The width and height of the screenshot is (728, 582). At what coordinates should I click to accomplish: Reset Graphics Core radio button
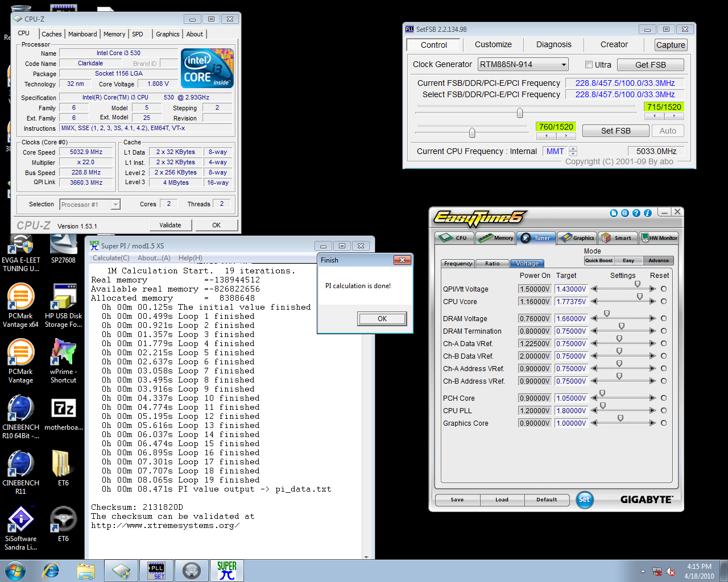(664, 423)
